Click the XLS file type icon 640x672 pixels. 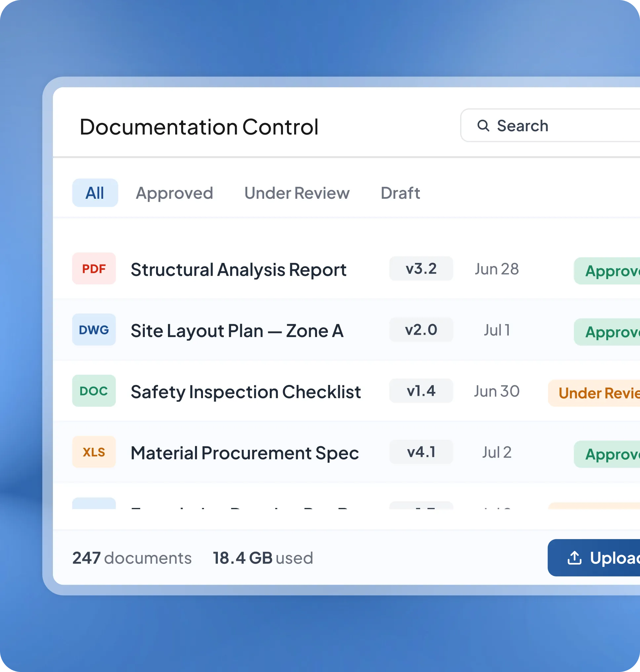click(94, 452)
